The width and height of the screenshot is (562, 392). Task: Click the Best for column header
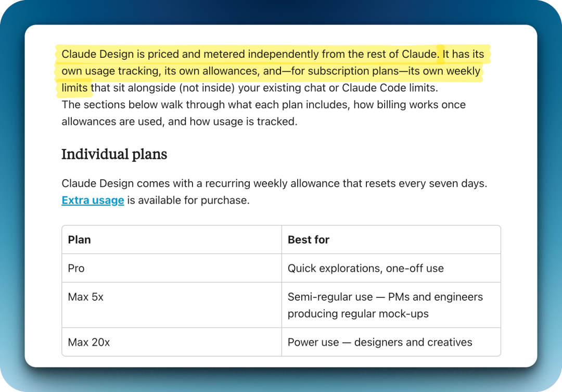[309, 239]
